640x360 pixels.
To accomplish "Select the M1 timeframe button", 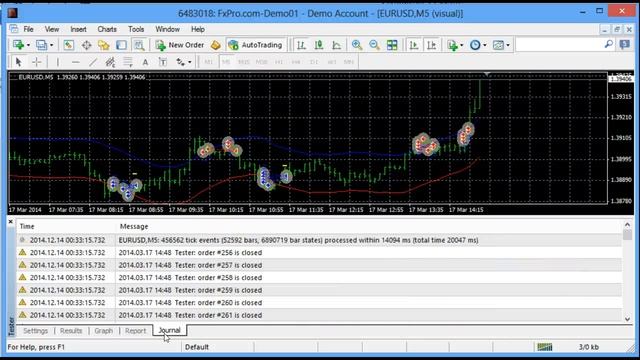I will [209, 62].
